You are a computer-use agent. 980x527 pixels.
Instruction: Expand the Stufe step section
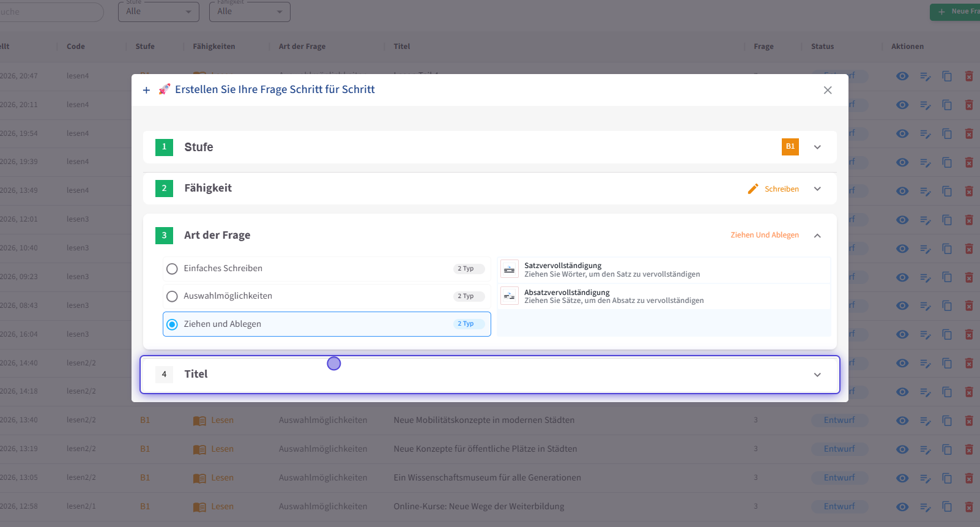pyautogui.click(x=817, y=148)
